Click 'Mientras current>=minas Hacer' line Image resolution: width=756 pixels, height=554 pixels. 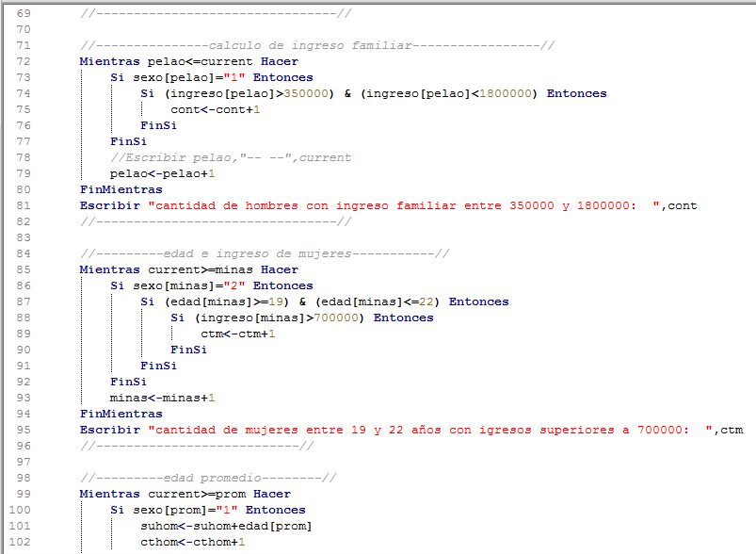[x=189, y=269]
